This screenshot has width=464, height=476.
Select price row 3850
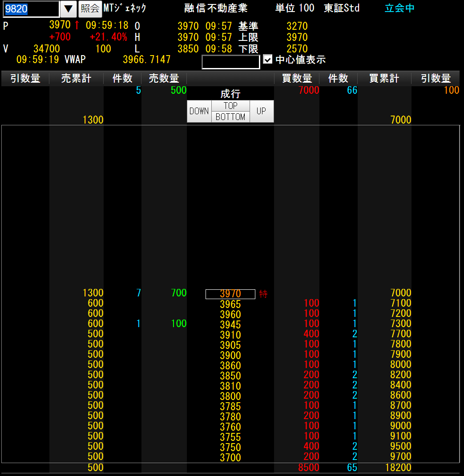click(x=230, y=376)
